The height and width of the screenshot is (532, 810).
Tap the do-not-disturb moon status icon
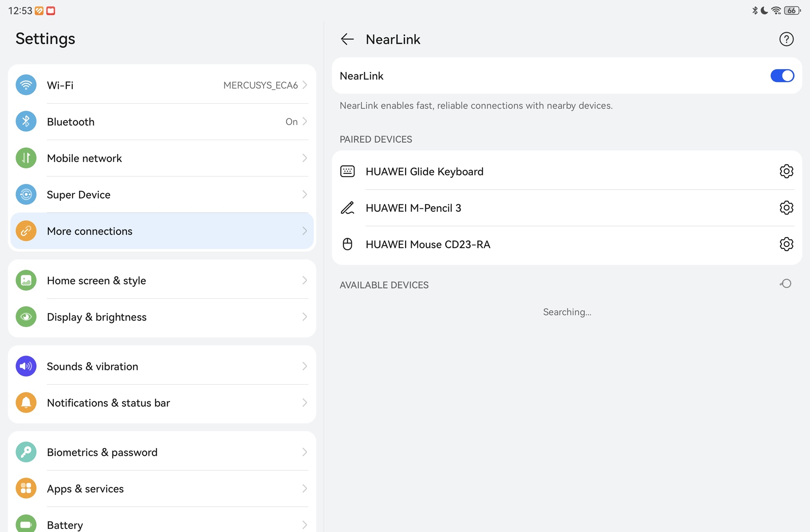[764, 11]
